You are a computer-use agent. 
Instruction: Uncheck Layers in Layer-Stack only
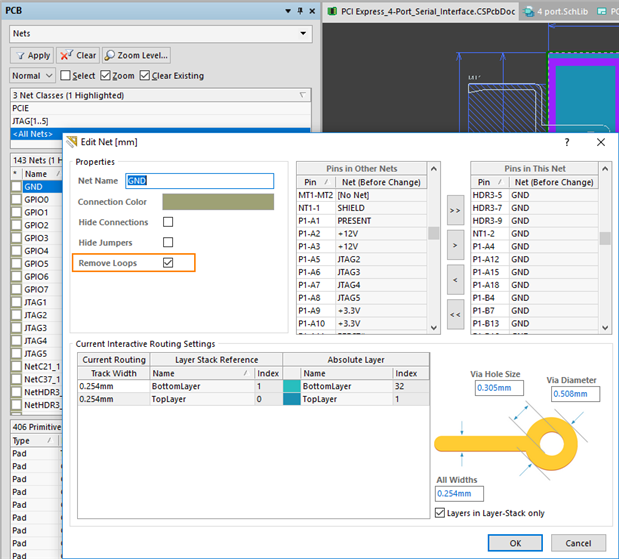click(440, 513)
